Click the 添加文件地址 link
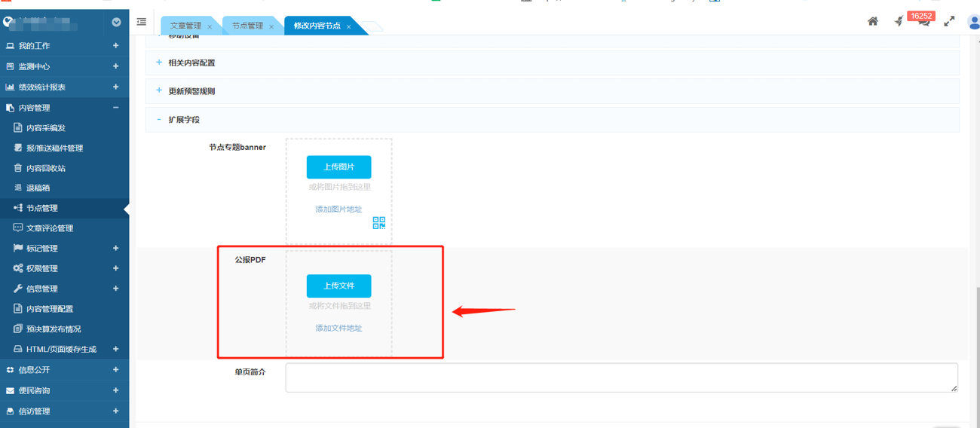980x428 pixels. [x=338, y=329]
